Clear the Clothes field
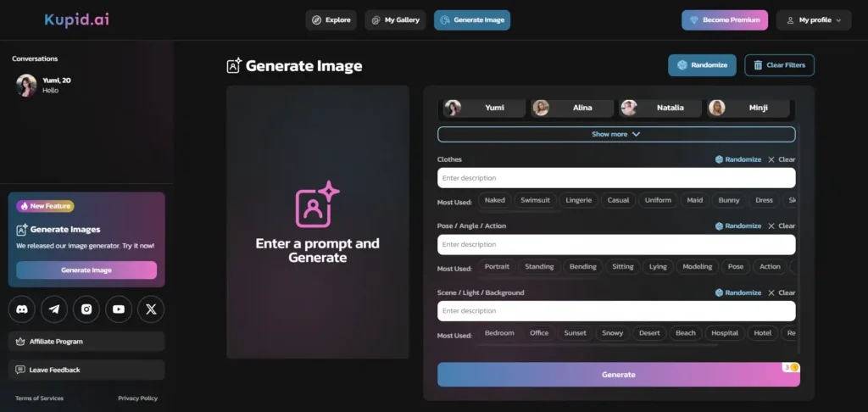This screenshot has height=412, width=868. [x=782, y=159]
